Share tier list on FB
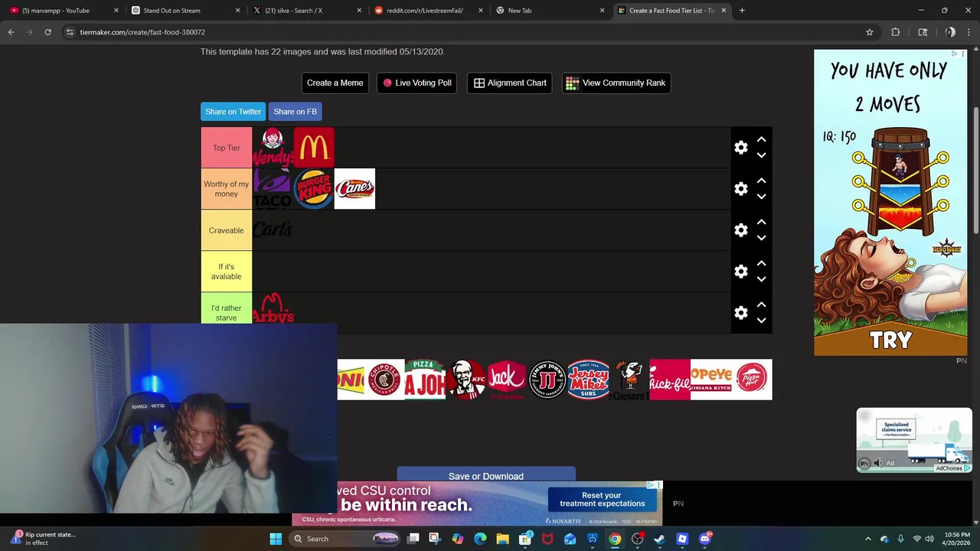 point(295,112)
